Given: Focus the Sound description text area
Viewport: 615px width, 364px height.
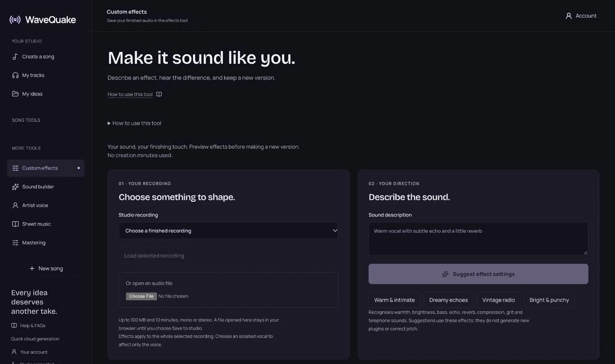Looking at the screenshot, I should click(x=478, y=239).
